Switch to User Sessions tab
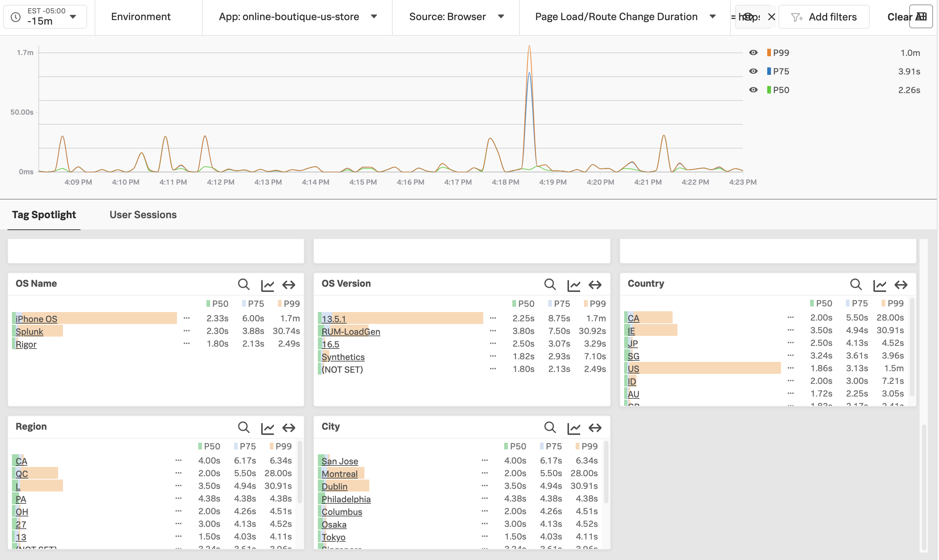939x560 pixels. (x=143, y=214)
